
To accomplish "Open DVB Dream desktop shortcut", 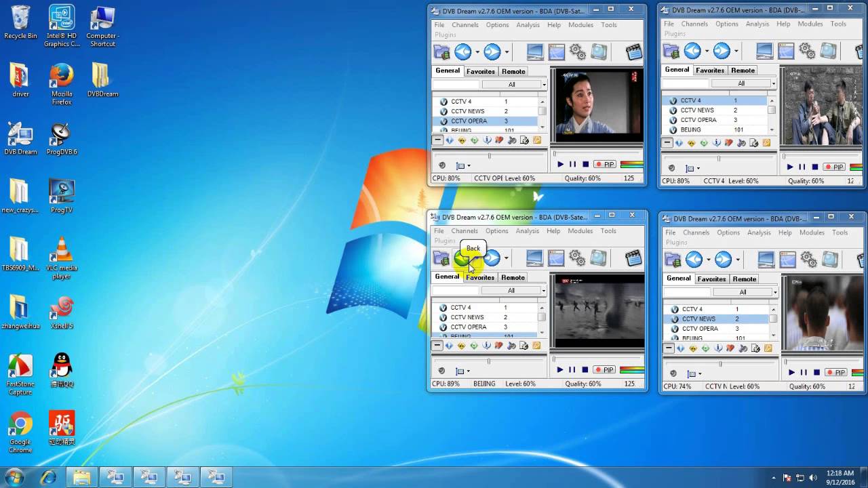I will [20, 139].
